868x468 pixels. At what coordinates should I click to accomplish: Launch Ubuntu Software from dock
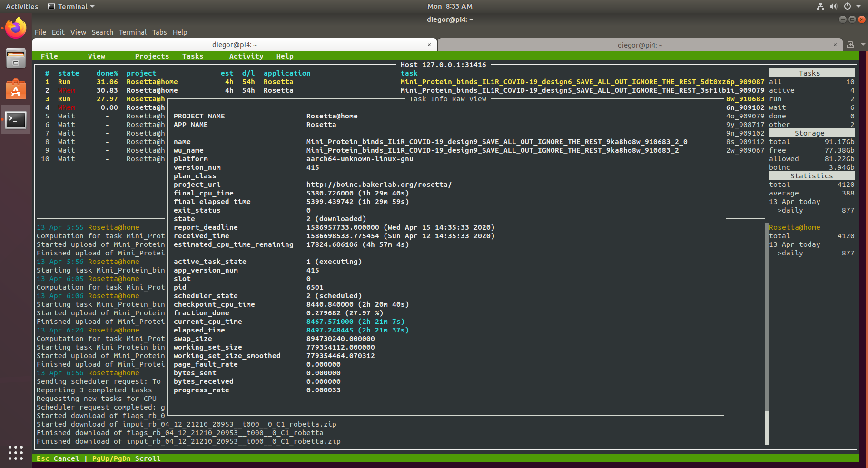16,89
